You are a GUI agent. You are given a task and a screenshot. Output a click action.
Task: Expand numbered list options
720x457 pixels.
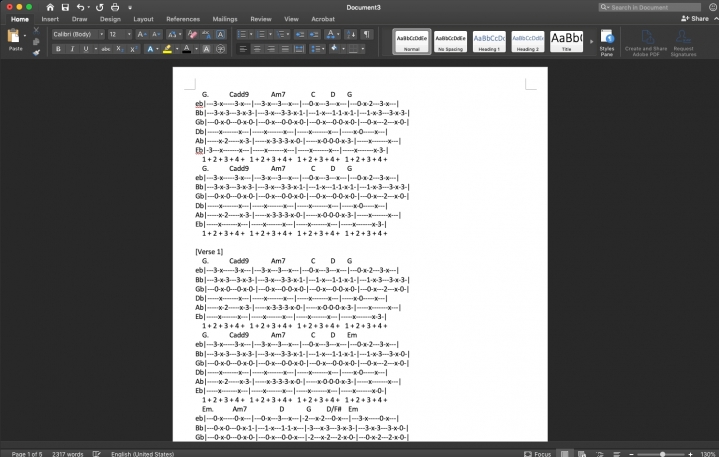[270, 34]
